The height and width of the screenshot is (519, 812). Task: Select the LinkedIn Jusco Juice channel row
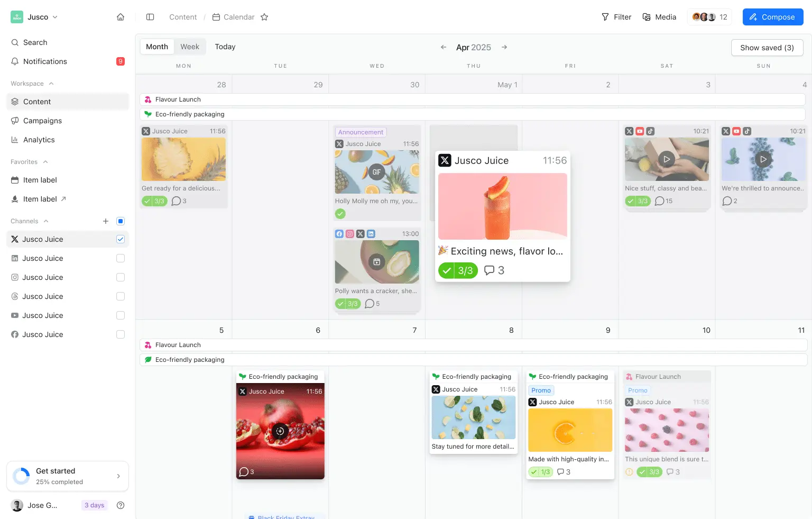coord(68,258)
